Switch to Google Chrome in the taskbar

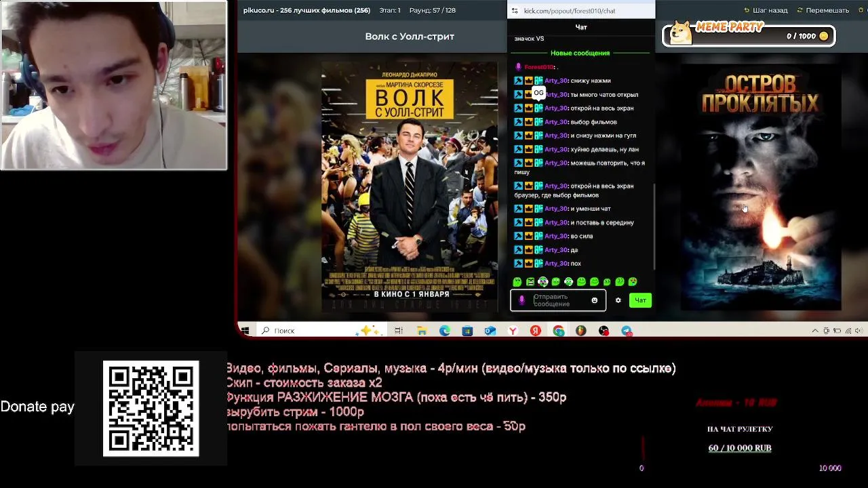click(558, 331)
